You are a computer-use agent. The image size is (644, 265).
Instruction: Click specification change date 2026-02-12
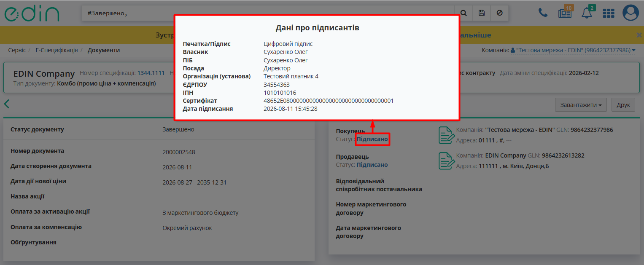(x=584, y=73)
